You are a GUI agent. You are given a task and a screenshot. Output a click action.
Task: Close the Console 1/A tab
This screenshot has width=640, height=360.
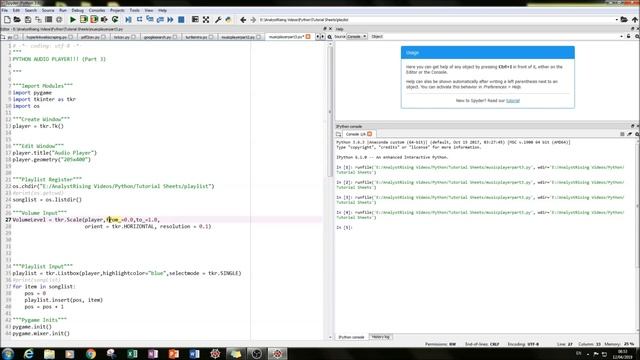(x=370, y=134)
